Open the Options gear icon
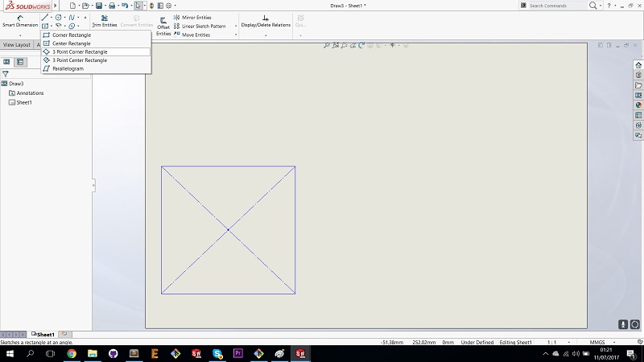 [168, 6]
